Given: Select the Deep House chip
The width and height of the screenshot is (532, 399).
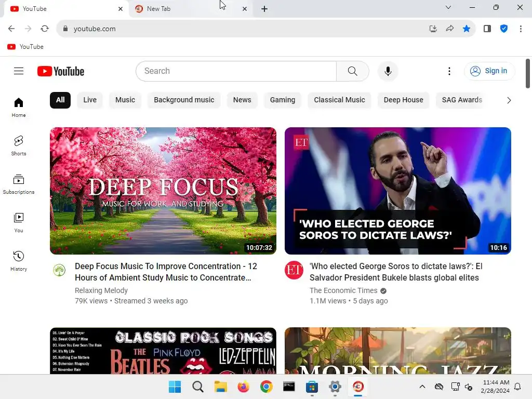Looking at the screenshot, I should click(403, 100).
